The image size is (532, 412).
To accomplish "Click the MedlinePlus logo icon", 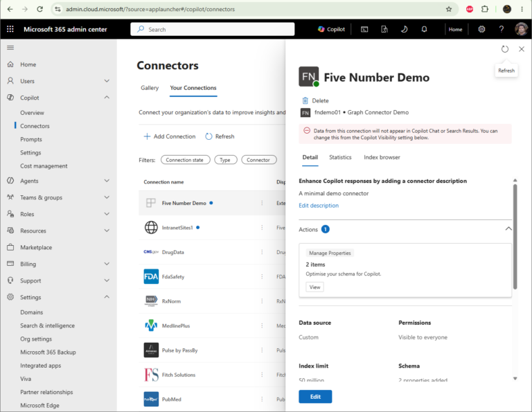I will pyautogui.click(x=151, y=325).
